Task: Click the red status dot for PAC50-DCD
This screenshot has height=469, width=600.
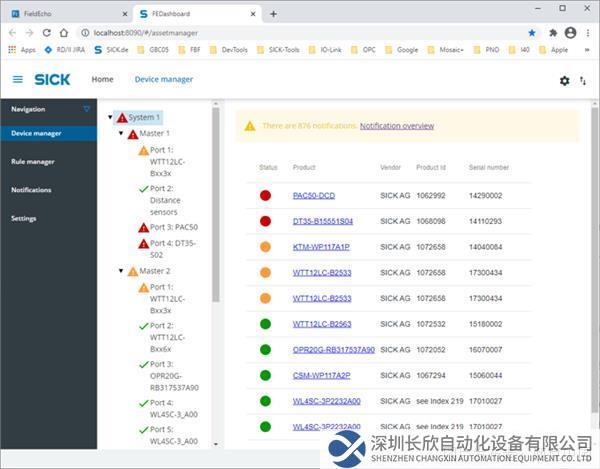Action: [x=265, y=195]
